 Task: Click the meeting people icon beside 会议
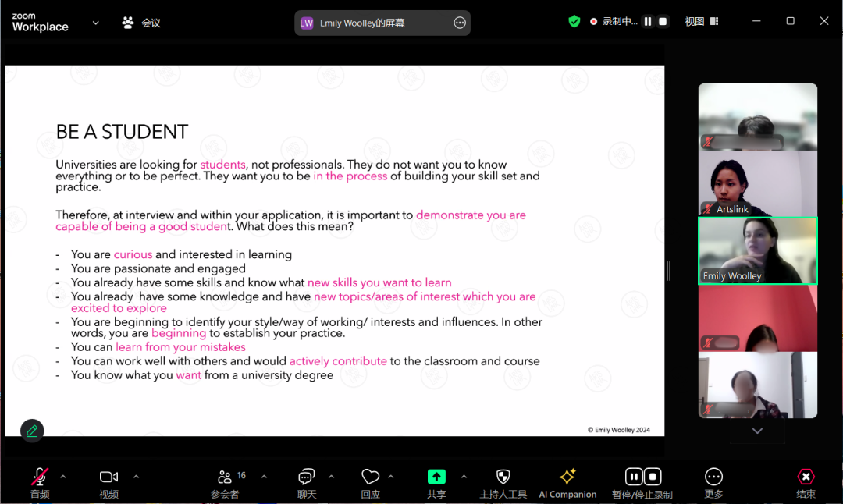[x=127, y=23]
